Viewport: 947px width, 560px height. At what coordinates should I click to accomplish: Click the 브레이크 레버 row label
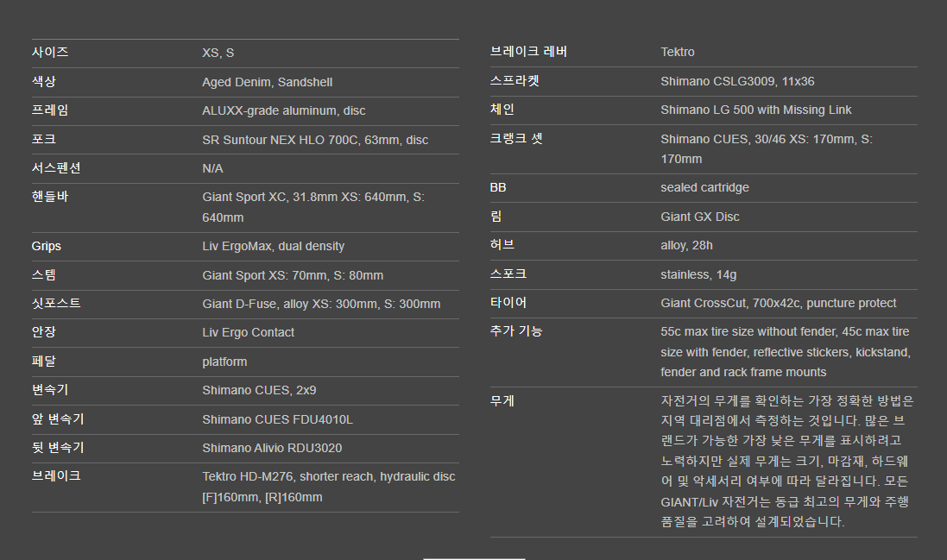[x=528, y=52]
